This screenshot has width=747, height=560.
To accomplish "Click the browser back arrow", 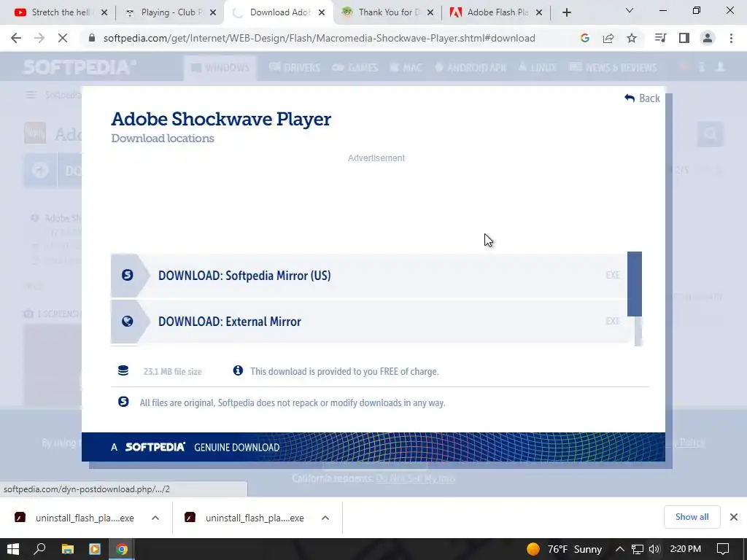I will click(x=16, y=38).
